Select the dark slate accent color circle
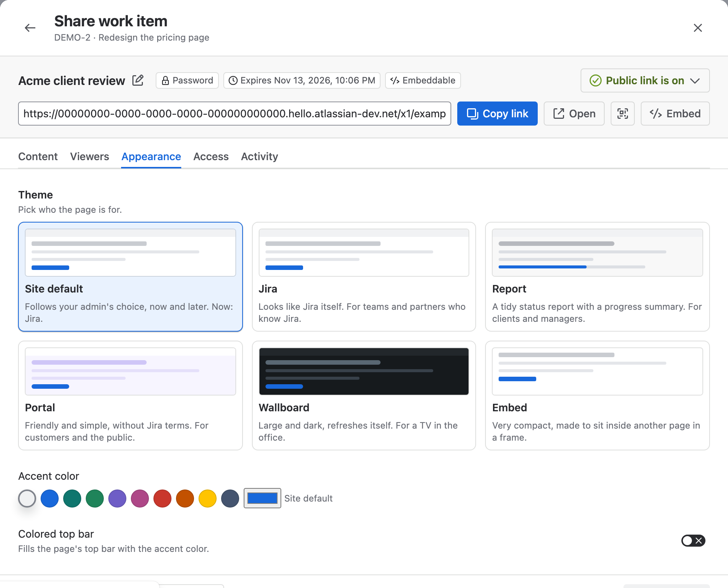728x588 pixels. 230,499
